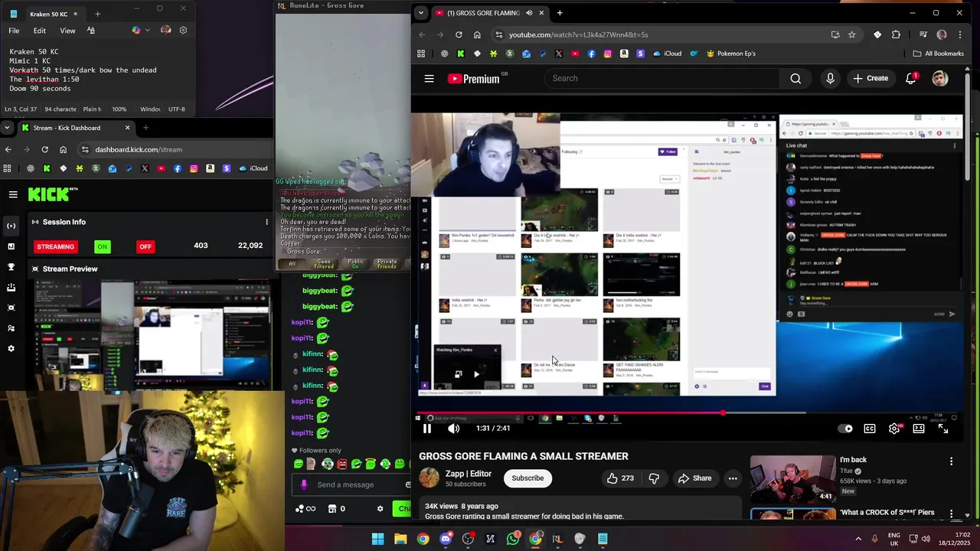Reload the Kick dashboard page
The image size is (980, 551).
tap(44, 149)
